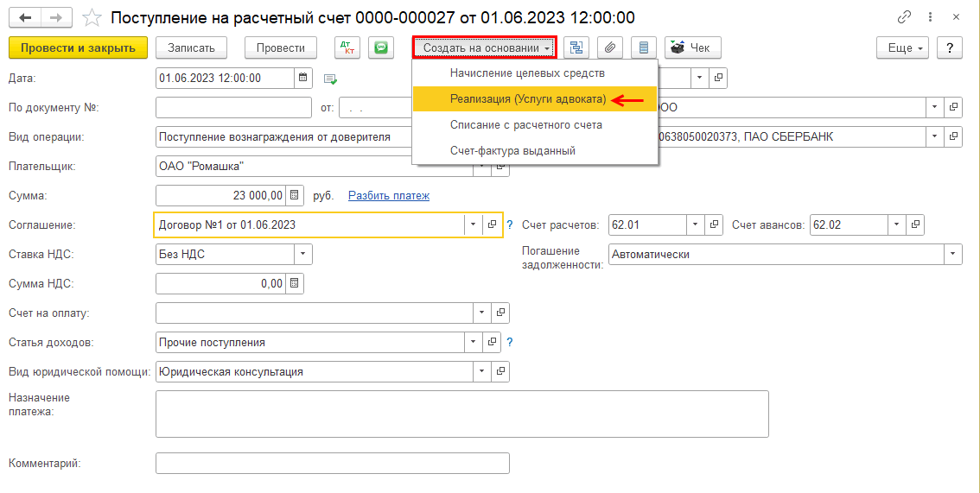The image size is (980, 493).
Task: Select Реализация (Услуги адвоката) menu item
Action: pyautogui.click(x=528, y=99)
